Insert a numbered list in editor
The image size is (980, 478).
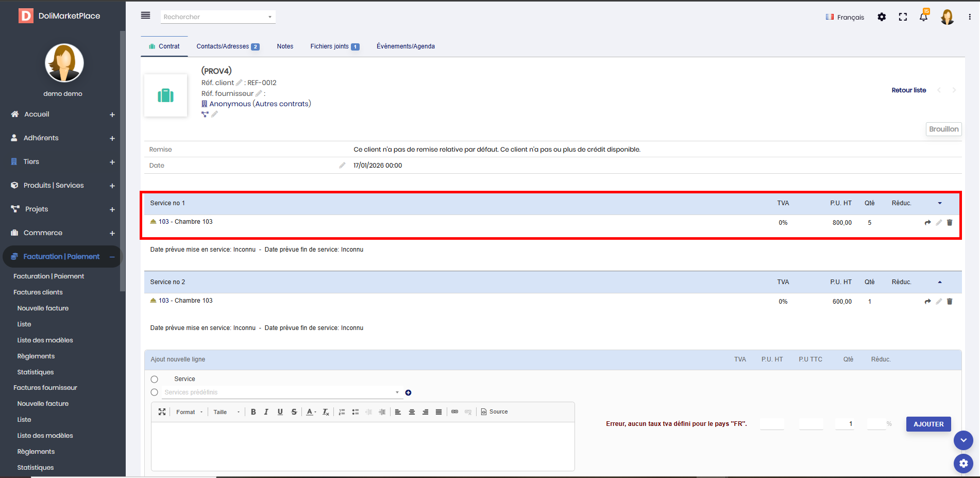pyautogui.click(x=342, y=412)
